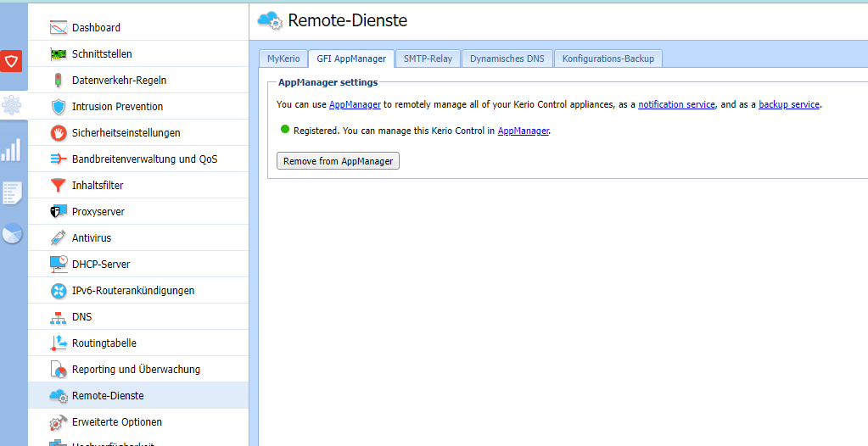Image resolution: width=868 pixels, height=446 pixels.
Task: Select Bandbreitenverwaltung und QoS
Action: click(138, 159)
